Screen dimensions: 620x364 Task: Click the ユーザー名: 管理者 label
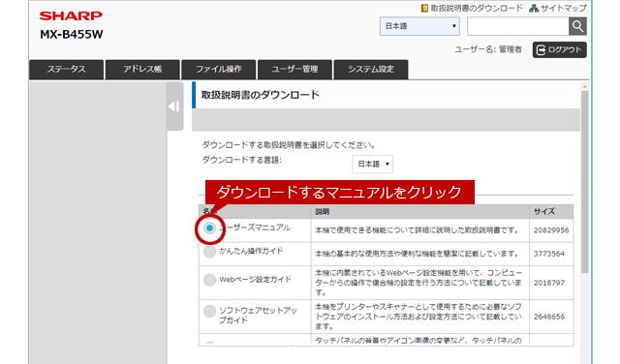pos(488,49)
